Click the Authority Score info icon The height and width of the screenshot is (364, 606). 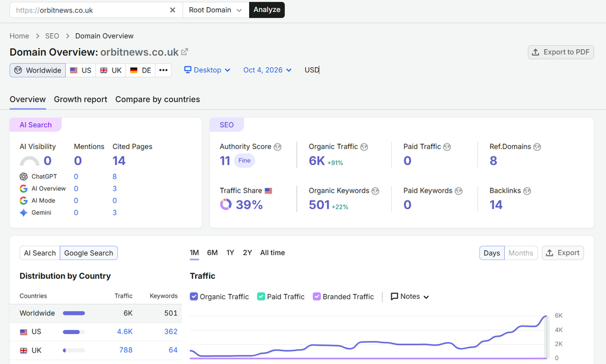tap(278, 147)
